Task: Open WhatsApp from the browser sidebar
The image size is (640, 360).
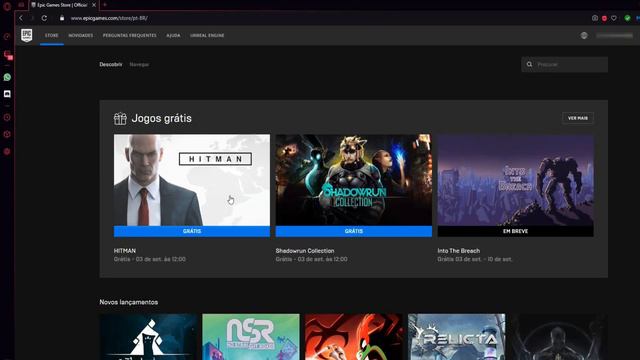Action: point(7,77)
